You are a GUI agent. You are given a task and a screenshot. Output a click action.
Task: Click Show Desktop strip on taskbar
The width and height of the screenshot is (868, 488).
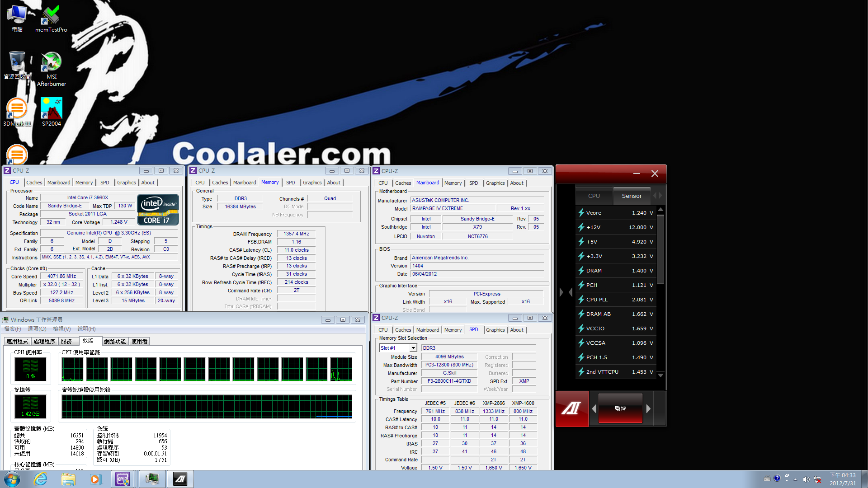pos(864,479)
